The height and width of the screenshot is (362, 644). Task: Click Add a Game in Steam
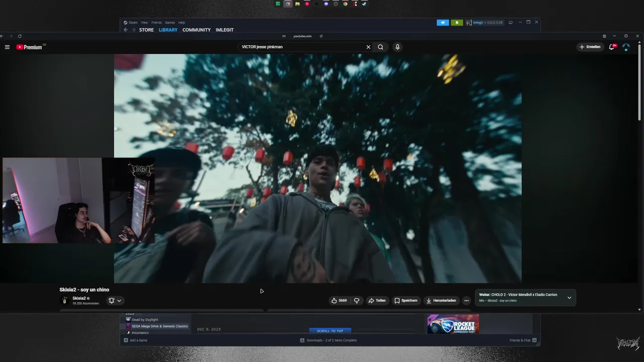pyautogui.click(x=136, y=340)
